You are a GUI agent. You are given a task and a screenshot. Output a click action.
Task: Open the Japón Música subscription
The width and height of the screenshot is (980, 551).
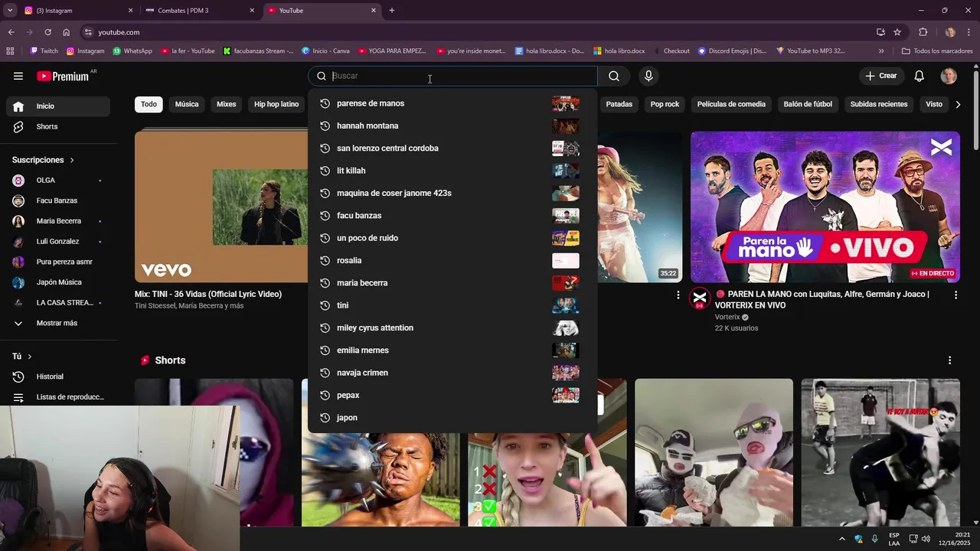pos(58,282)
